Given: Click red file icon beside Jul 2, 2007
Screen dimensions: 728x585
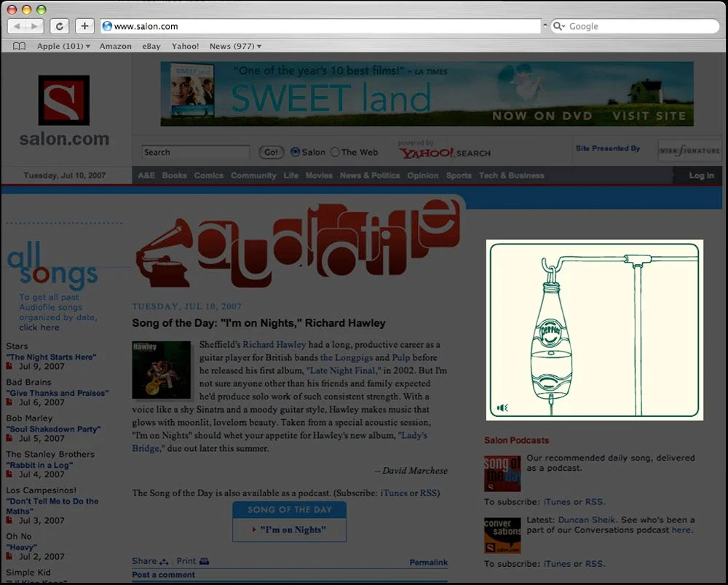Looking at the screenshot, I should coord(9,556).
